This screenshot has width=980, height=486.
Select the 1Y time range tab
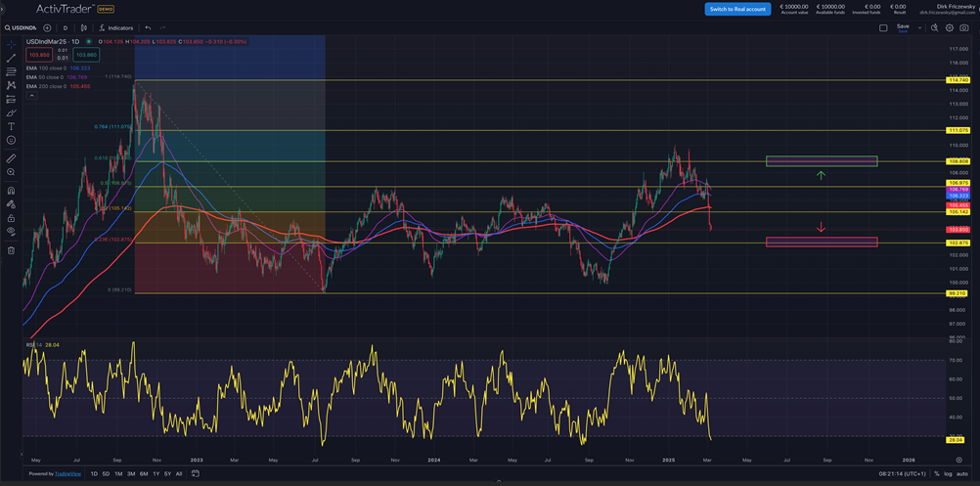coord(156,473)
